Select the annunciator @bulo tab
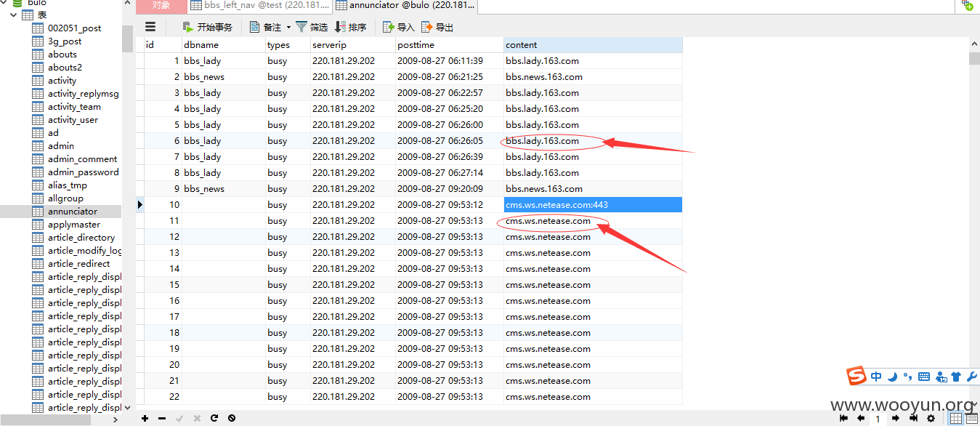The image size is (980, 426). point(405,6)
